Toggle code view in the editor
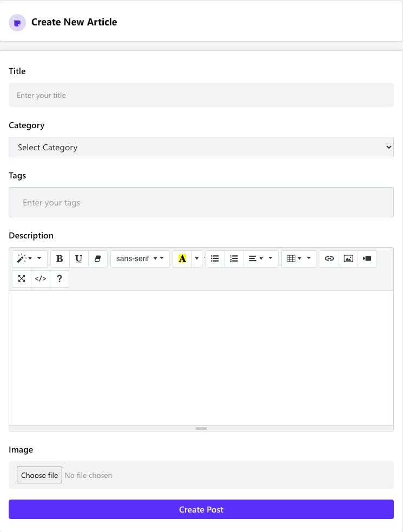 click(x=41, y=279)
